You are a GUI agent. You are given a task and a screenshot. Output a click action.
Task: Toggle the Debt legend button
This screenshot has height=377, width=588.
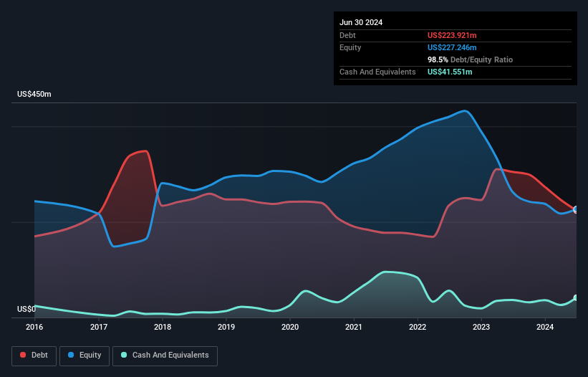click(x=34, y=355)
